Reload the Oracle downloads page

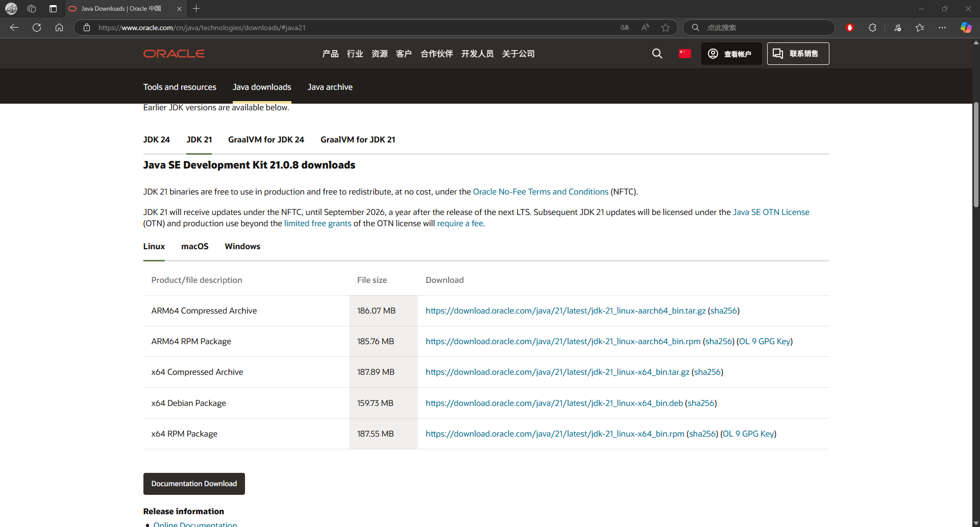pos(37,28)
